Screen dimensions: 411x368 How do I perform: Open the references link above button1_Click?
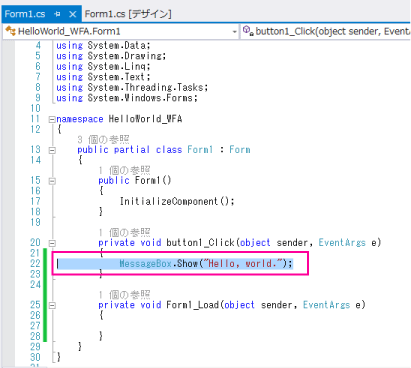click(x=124, y=232)
